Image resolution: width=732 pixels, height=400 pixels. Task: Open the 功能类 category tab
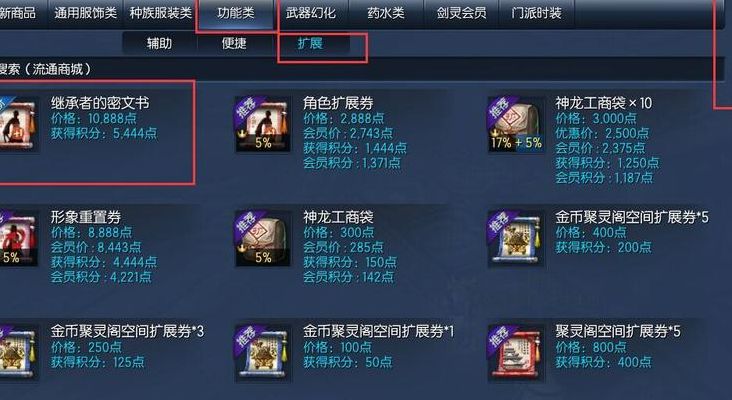pyautogui.click(x=236, y=13)
